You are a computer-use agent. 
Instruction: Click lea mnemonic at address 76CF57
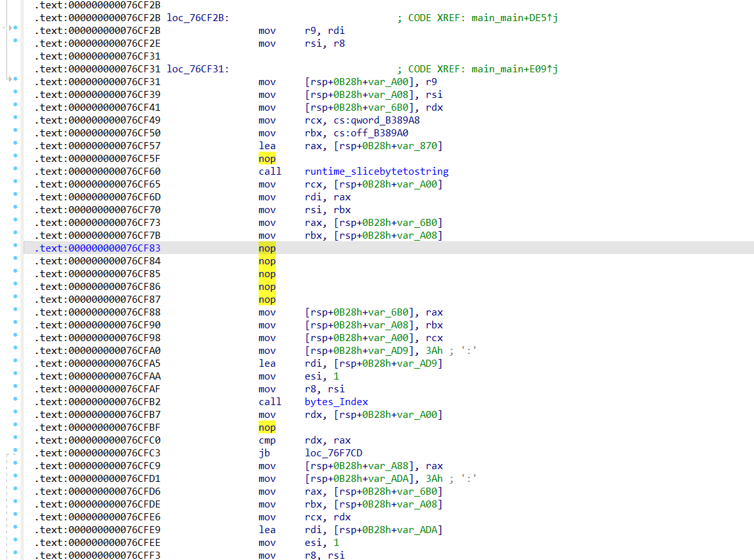click(268, 146)
